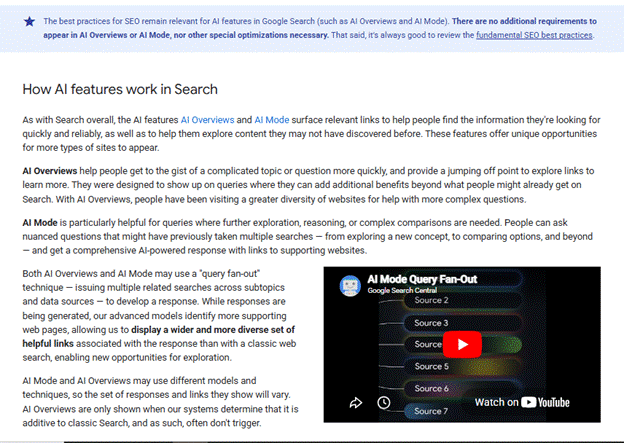Click the words often don't trigger
This screenshot has width=624, height=443.
[x=223, y=423]
